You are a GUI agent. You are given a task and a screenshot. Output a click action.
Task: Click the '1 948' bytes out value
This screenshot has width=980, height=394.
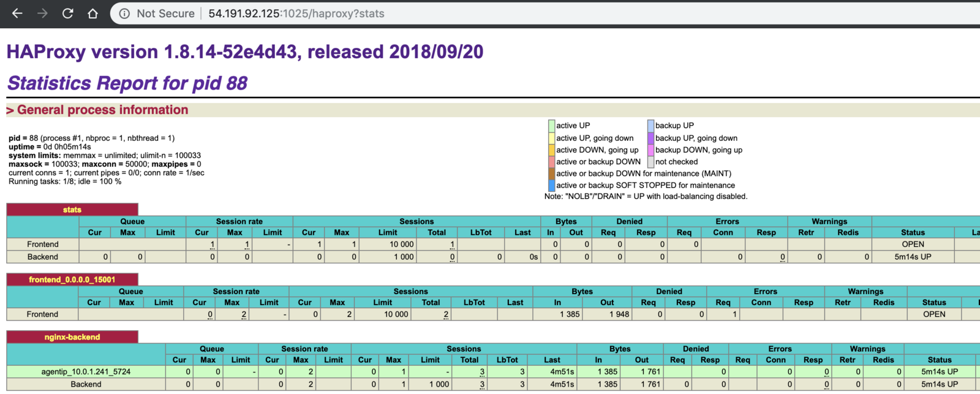pyautogui.click(x=619, y=314)
